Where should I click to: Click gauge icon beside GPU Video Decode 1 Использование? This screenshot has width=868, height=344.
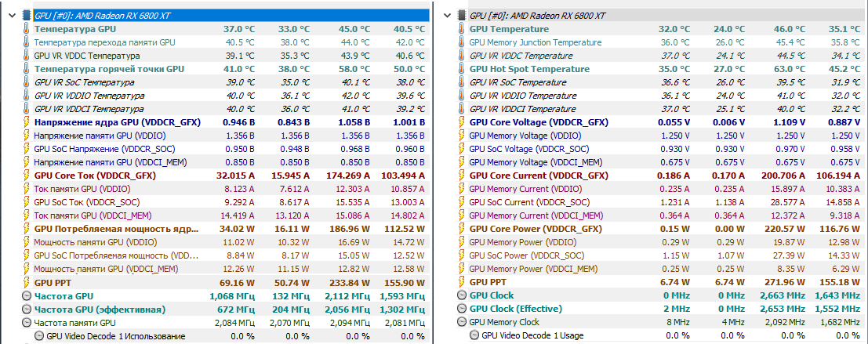tap(38, 335)
